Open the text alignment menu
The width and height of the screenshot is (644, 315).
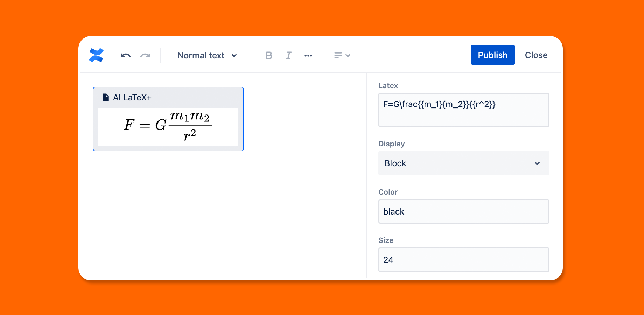pos(338,55)
